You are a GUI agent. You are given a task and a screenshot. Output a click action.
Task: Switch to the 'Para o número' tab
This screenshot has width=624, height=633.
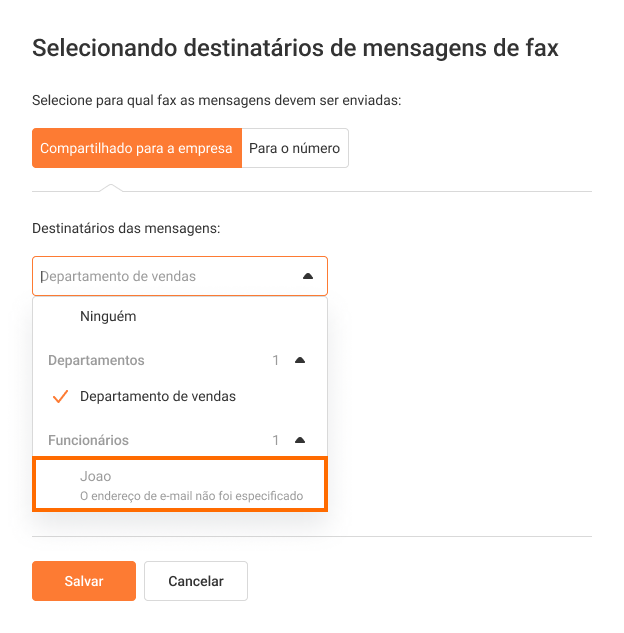pos(295,148)
